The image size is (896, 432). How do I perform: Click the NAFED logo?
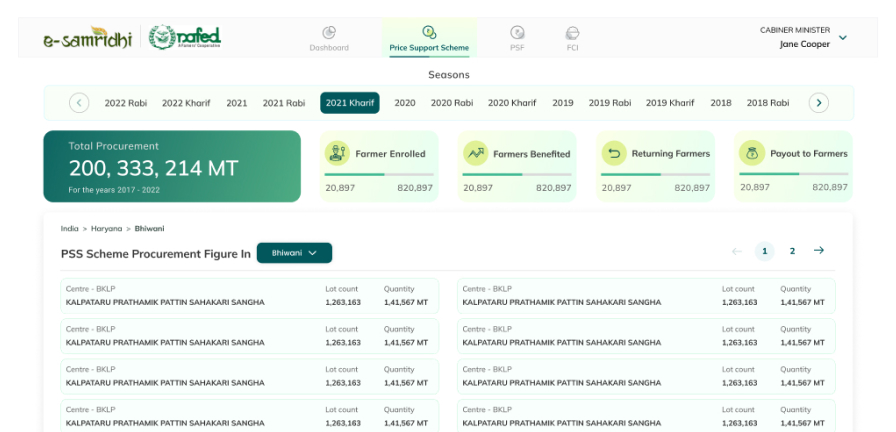coord(186,38)
